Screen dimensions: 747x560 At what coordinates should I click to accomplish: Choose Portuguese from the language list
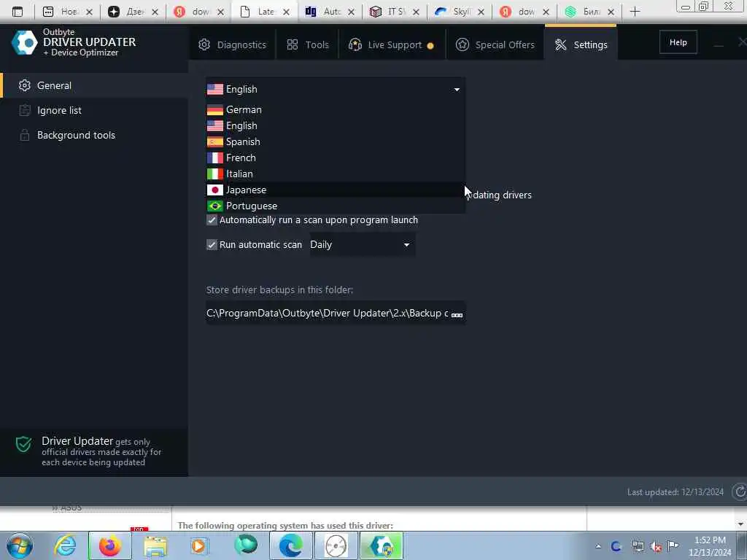[x=336, y=206]
